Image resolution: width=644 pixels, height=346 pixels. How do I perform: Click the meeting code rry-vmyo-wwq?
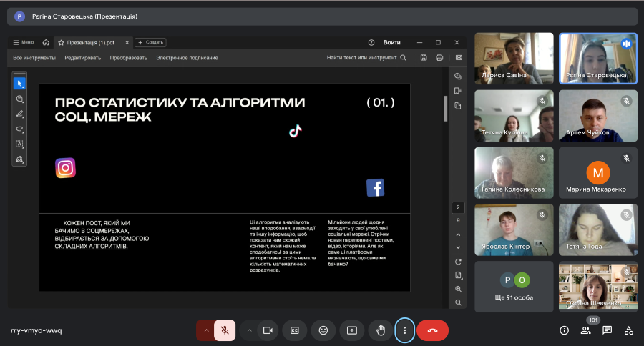pyautogui.click(x=36, y=330)
